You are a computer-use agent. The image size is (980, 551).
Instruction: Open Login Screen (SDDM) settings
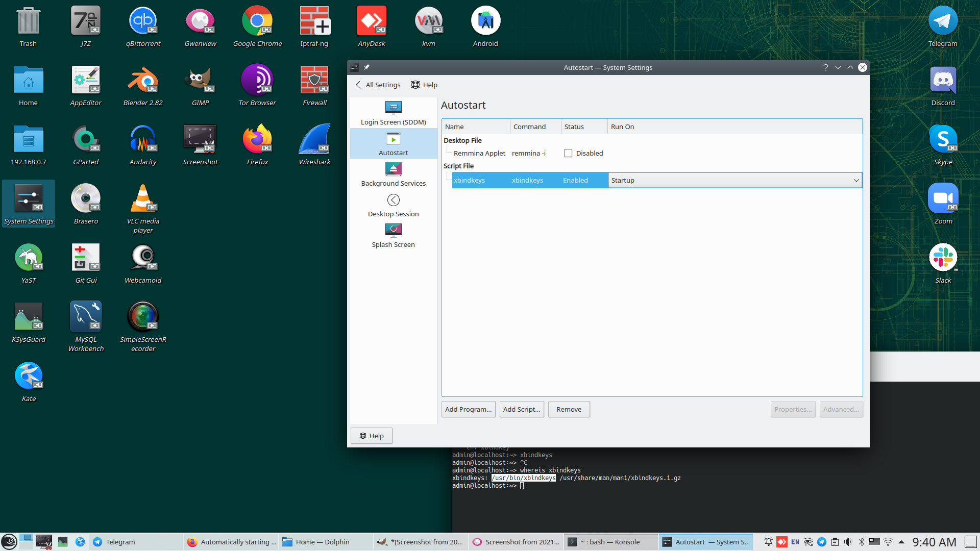click(393, 113)
